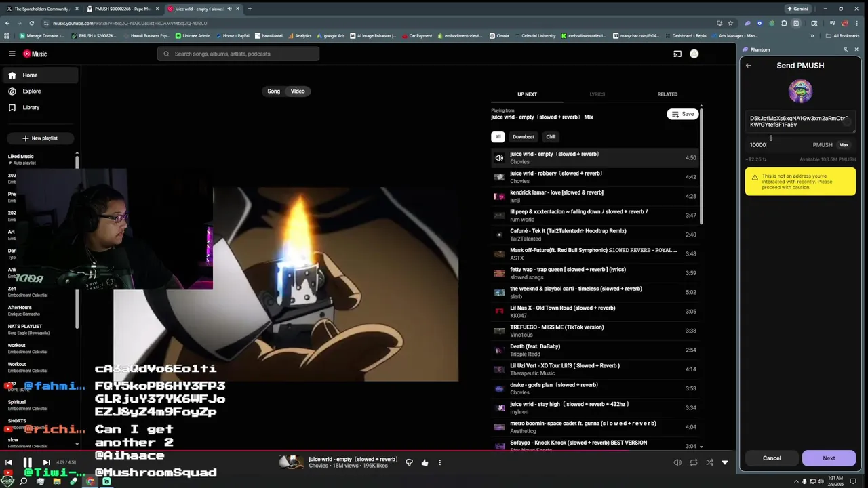Play the weeknd & playboi carti - timeless
Screen dimensions: 868x488
[x=595, y=292]
